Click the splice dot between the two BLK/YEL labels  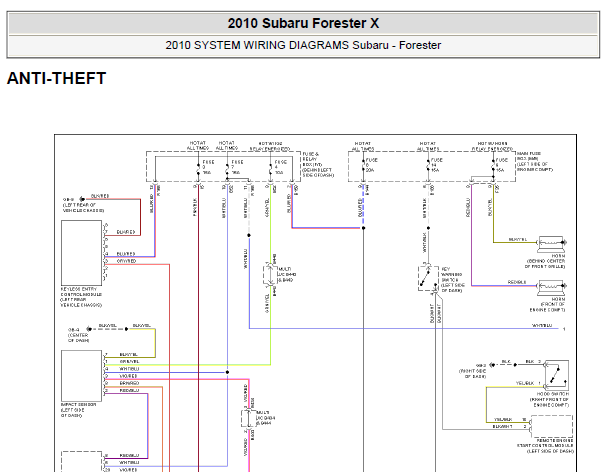[x=126, y=329]
